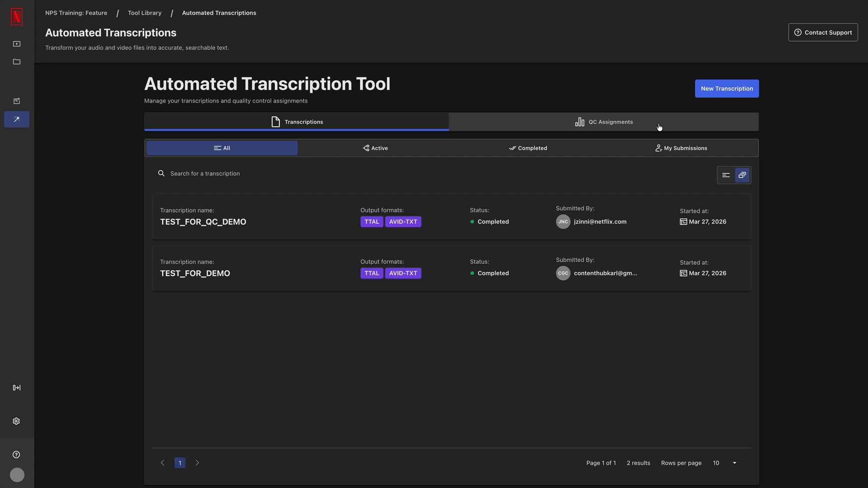Switch to the card view toggle

pos(742,175)
